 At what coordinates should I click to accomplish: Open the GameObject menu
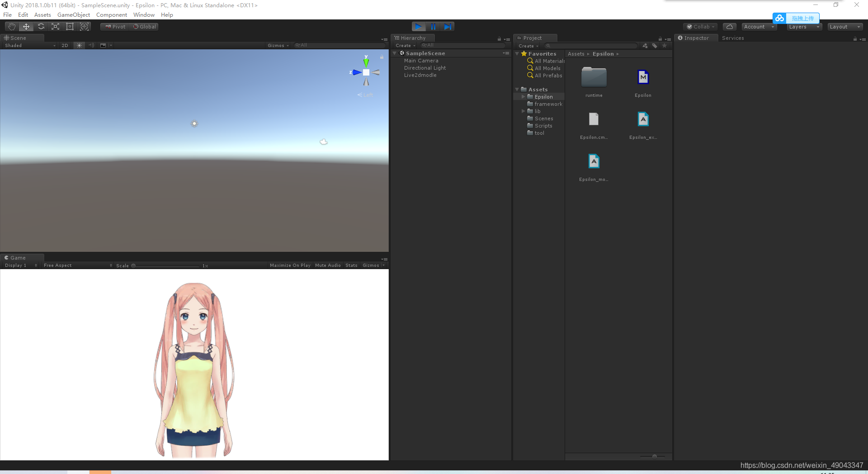click(x=74, y=15)
